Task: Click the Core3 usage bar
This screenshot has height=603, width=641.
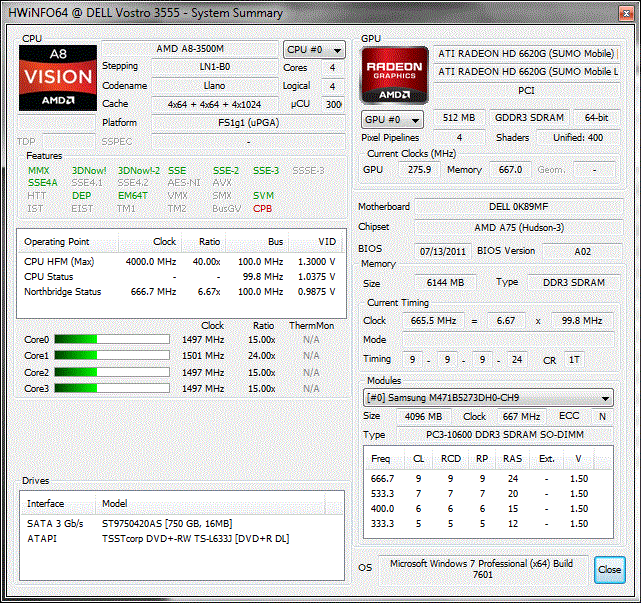Action: [112, 388]
